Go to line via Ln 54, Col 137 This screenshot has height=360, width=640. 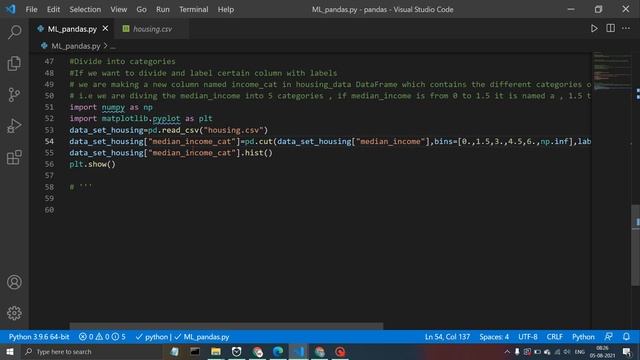point(447,337)
